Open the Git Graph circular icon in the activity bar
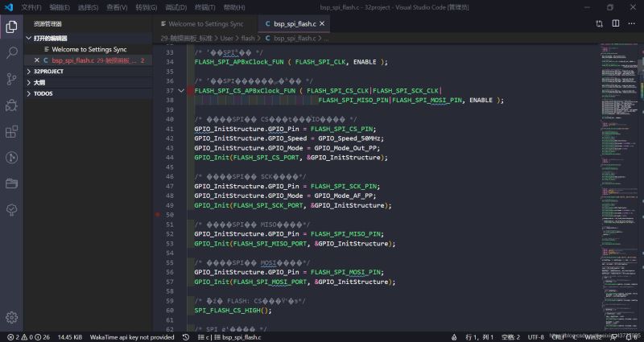The width and height of the screenshot is (644, 342). (11, 158)
